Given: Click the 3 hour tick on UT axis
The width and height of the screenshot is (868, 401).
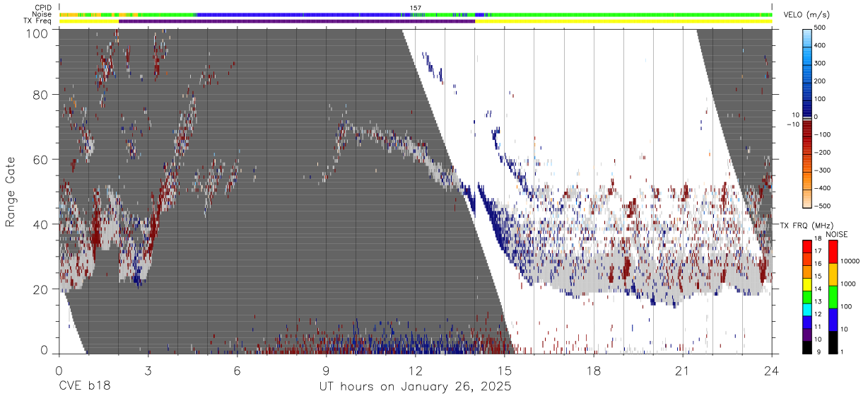Looking at the screenshot, I should point(148,369).
